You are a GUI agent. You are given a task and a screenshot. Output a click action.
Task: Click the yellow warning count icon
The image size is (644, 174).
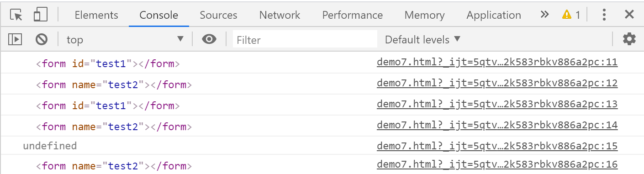coord(571,15)
